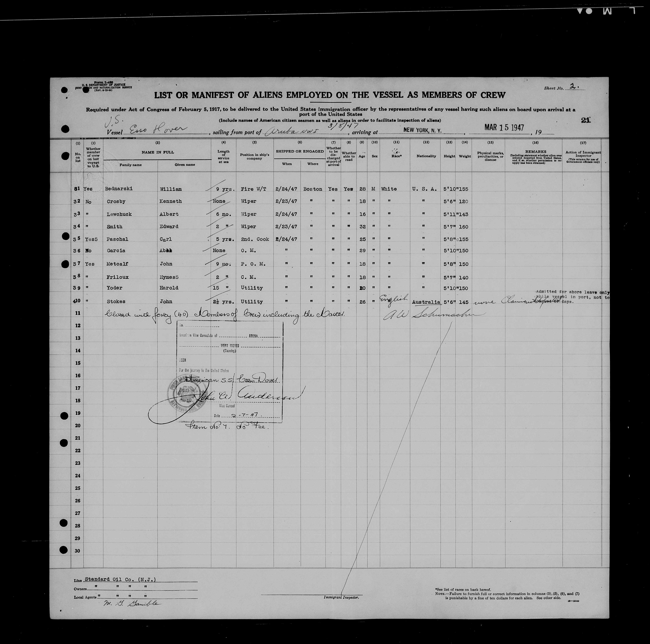Click the 'Nationality' column header
650x644 pixels.
[426, 156]
